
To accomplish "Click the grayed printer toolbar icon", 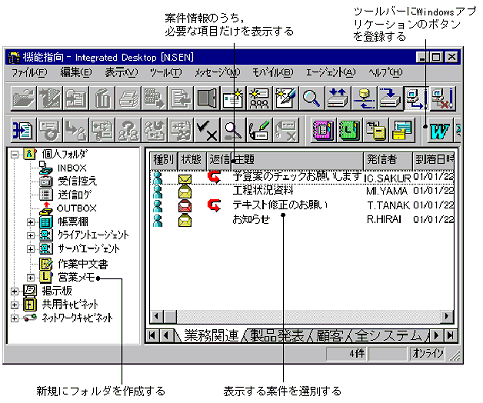I will 128,99.
